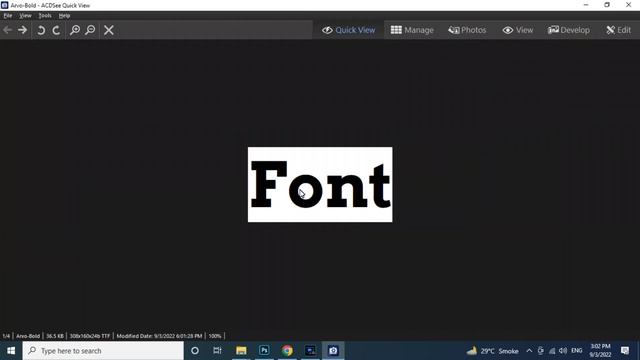Image resolution: width=640 pixels, height=360 pixels.
Task: Open the notification center icon
Action: coord(624,351)
